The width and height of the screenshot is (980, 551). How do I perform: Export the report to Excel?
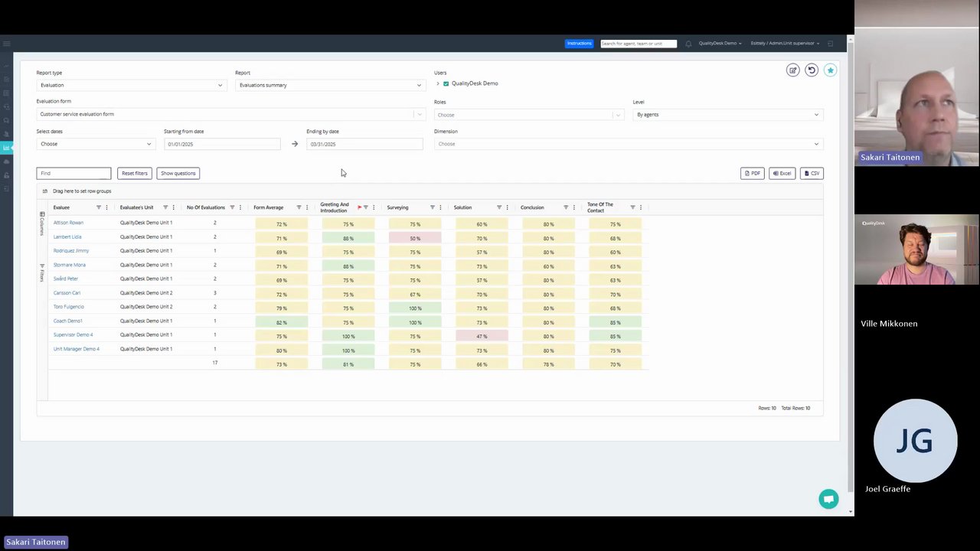pyautogui.click(x=782, y=174)
